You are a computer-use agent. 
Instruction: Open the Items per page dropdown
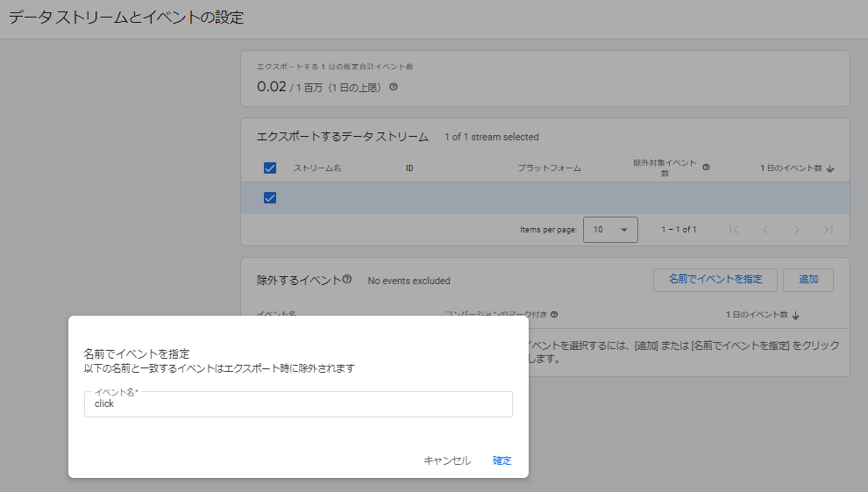(x=610, y=230)
